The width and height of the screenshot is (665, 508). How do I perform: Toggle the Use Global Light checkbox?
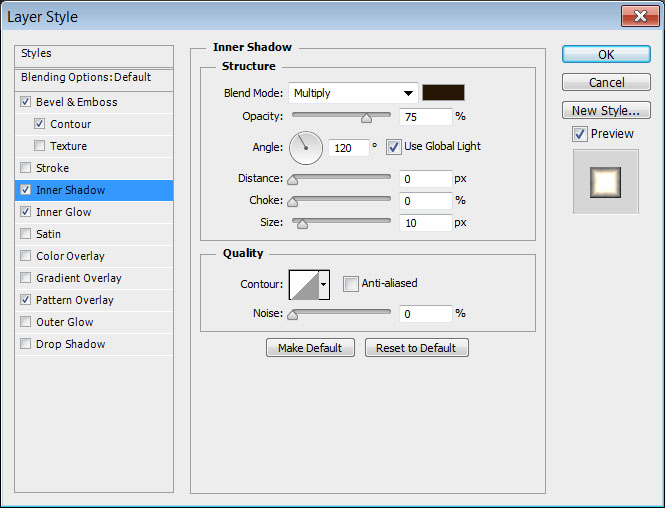pos(394,146)
